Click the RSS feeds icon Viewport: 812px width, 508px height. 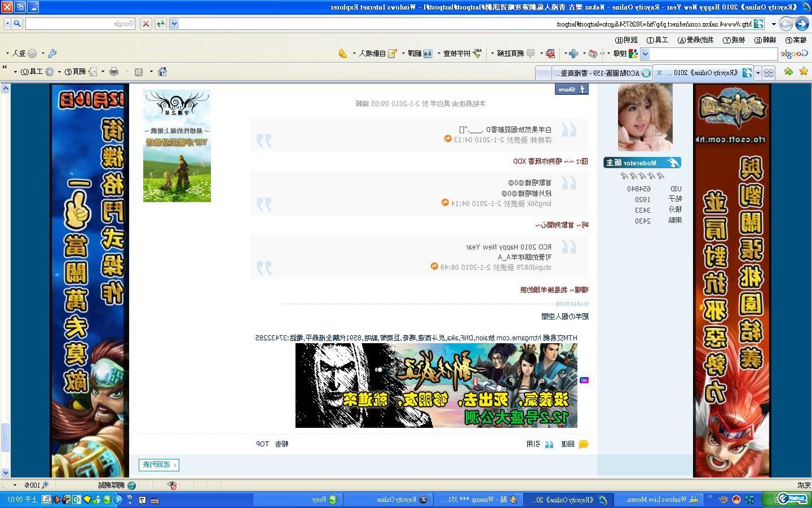pos(139,72)
